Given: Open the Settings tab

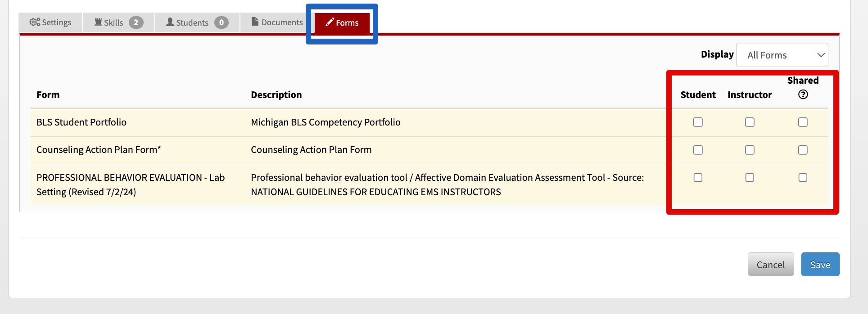Looking at the screenshot, I should point(50,22).
